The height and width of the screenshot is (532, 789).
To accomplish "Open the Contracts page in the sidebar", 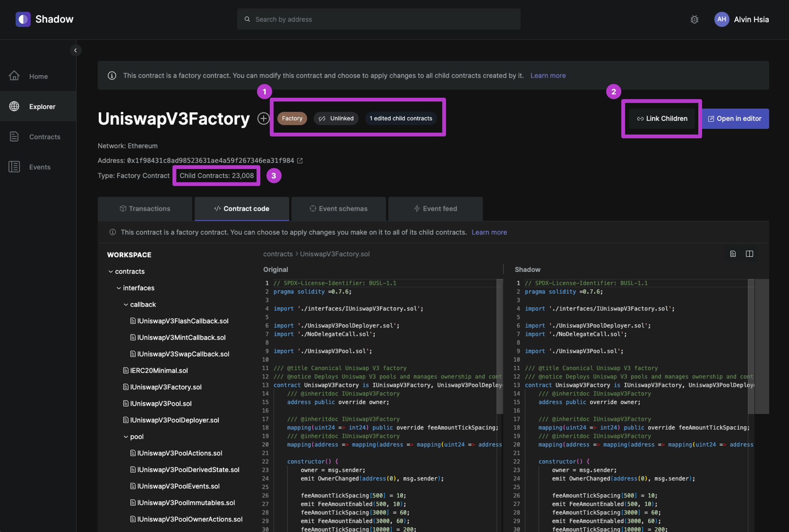I will tap(45, 137).
